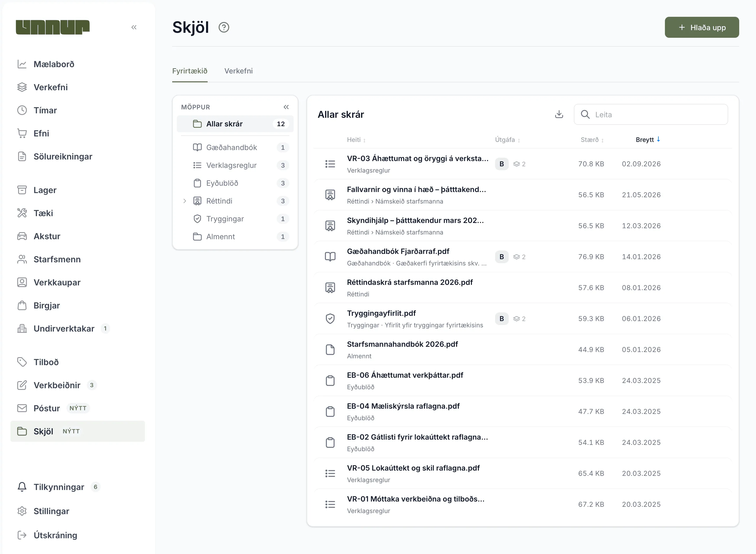This screenshot has width=756, height=554.
Task: Select the Eyðublöð folder
Action: (235, 183)
